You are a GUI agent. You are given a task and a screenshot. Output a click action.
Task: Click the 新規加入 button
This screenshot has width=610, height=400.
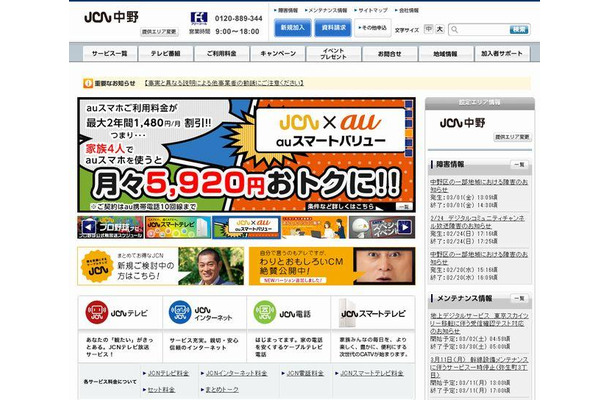pyautogui.click(x=293, y=28)
